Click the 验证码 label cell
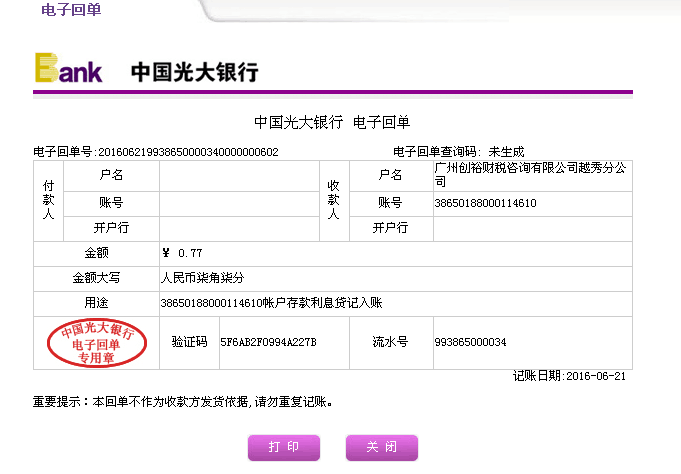This screenshot has width=681, height=474. (x=189, y=343)
